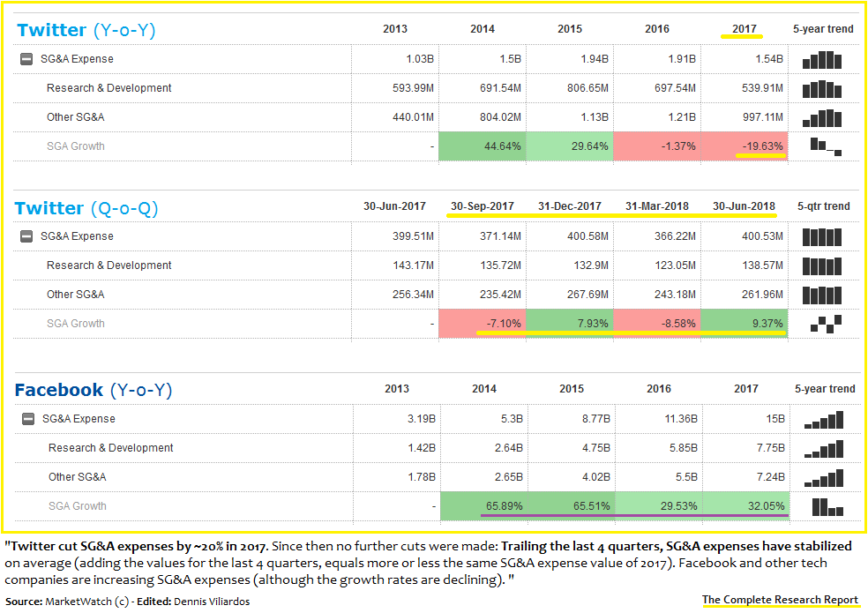868x613 pixels.
Task: Select the 31-Mar-2018 column header
Action: [657, 206]
